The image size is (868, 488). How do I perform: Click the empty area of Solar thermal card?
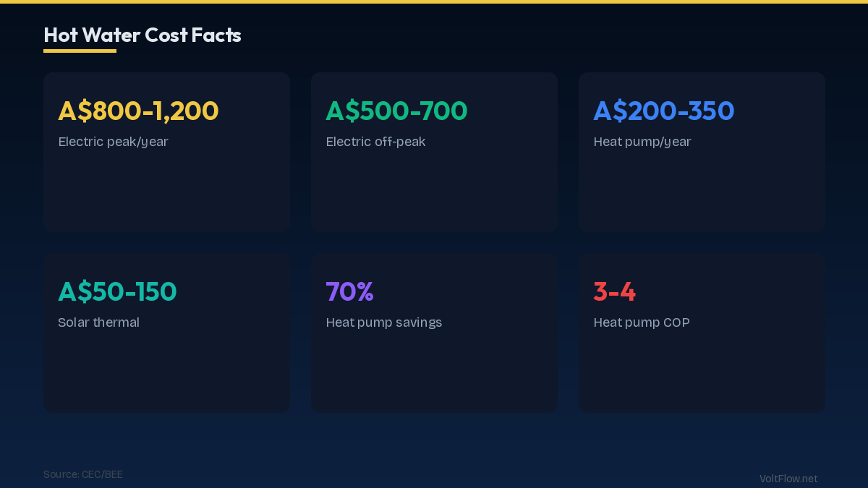click(x=166, y=372)
